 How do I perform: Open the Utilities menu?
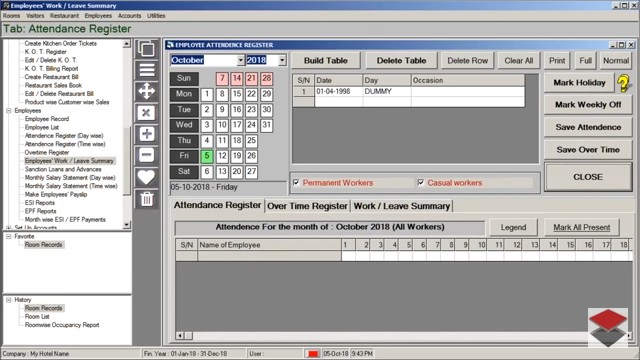coord(156,16)
